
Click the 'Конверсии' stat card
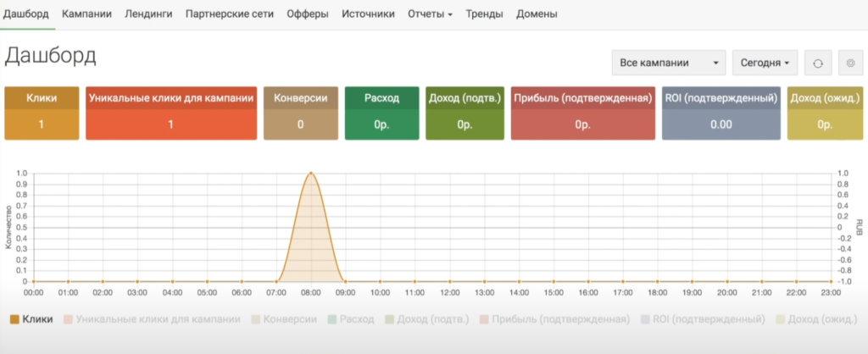301,113
